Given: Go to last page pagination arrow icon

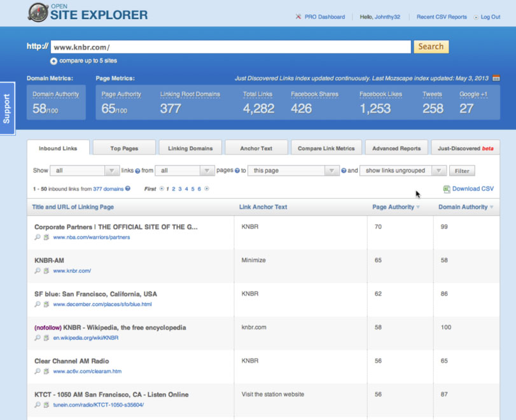Looking at the screenshot, I should point(207,188).
